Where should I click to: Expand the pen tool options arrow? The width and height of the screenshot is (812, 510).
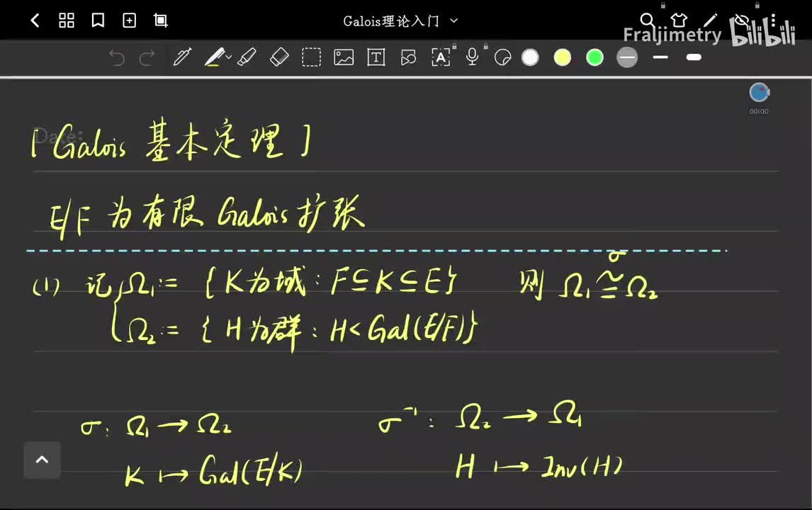pyautogui.click(x=228, y=57)
